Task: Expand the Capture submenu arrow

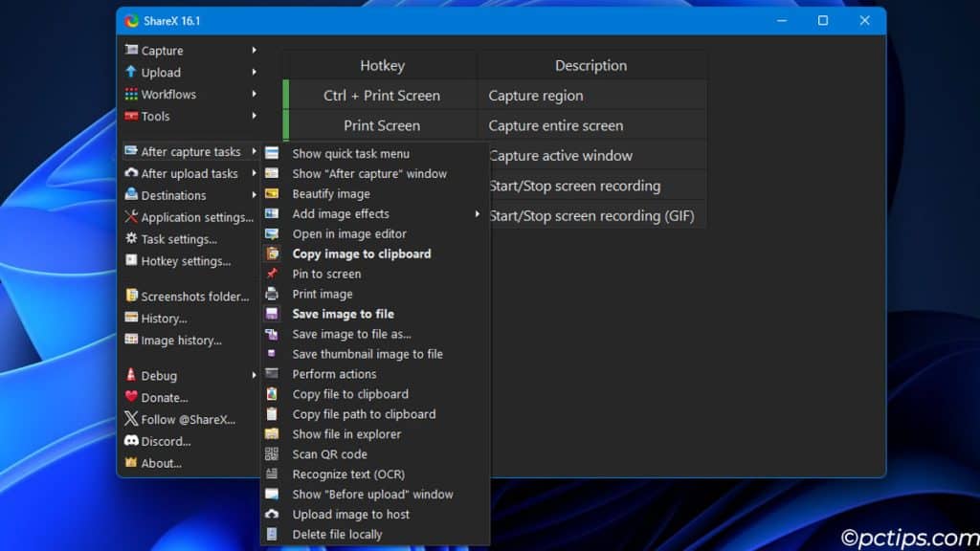Action: 254,50
